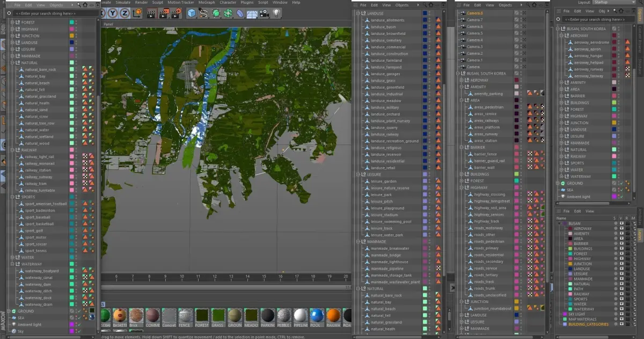Click the Coordinate System icon in toolbar

click(x=138, y=13)
